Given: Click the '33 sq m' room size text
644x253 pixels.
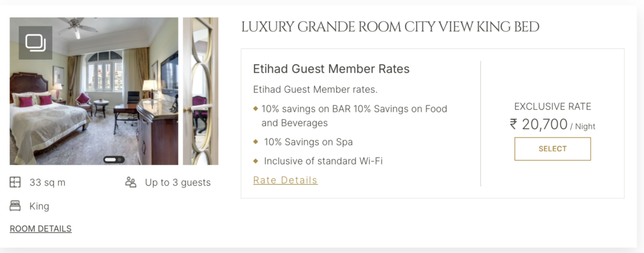Looking at the screenshot, I should [x=47, y=183].
